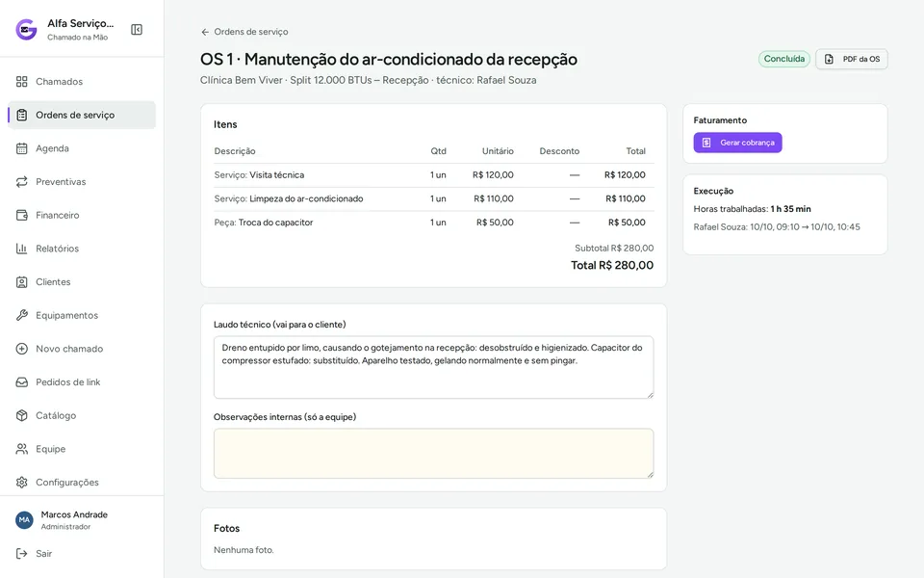Click the Subtotal R$ 280,00 text
This screenshot has height=578, width=924.
[614, 249]
